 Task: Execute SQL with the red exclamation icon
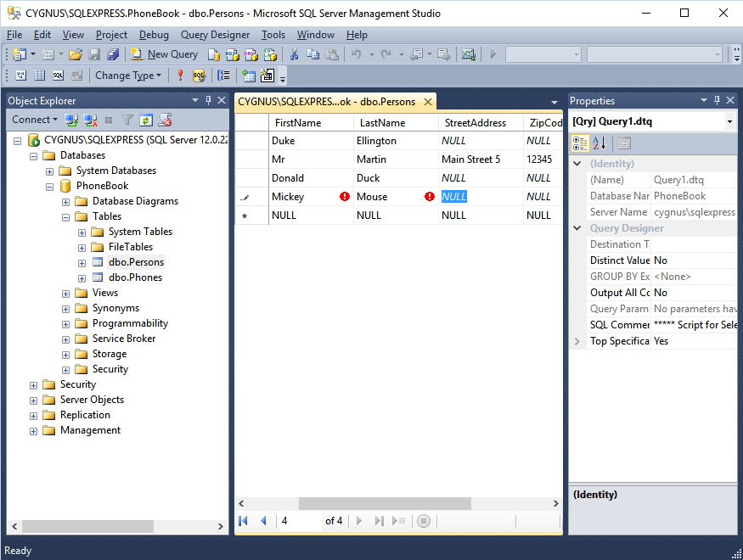click(180, 76)
